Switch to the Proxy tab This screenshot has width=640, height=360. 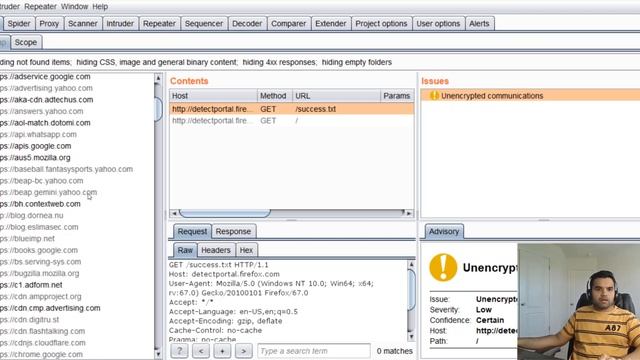tap(49, 24)
